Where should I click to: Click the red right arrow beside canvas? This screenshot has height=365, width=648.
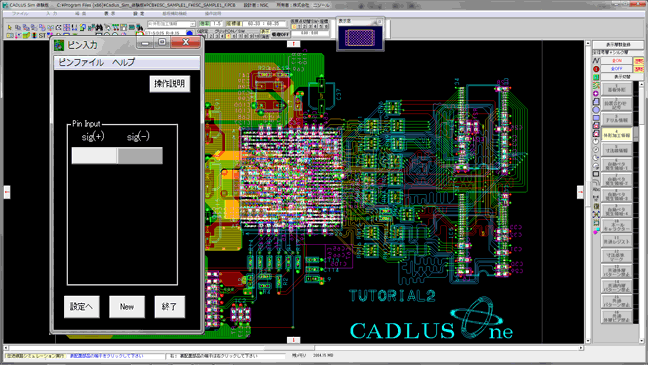580,192
